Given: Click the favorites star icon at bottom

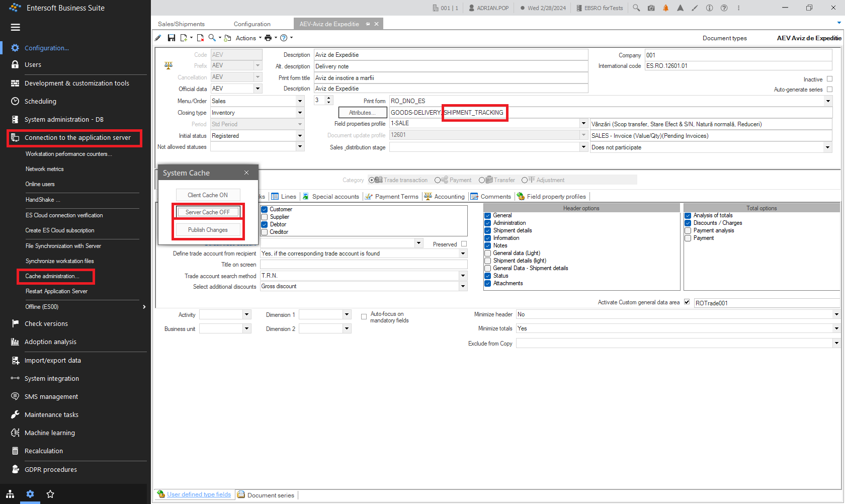Looking at the screenshot, I should (x=50, y=494).
